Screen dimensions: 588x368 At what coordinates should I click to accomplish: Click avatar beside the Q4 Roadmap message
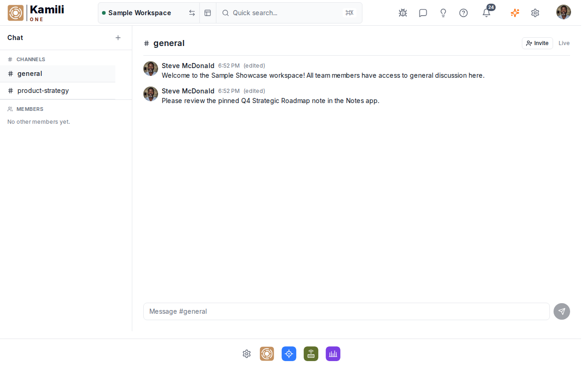(151, 94)
